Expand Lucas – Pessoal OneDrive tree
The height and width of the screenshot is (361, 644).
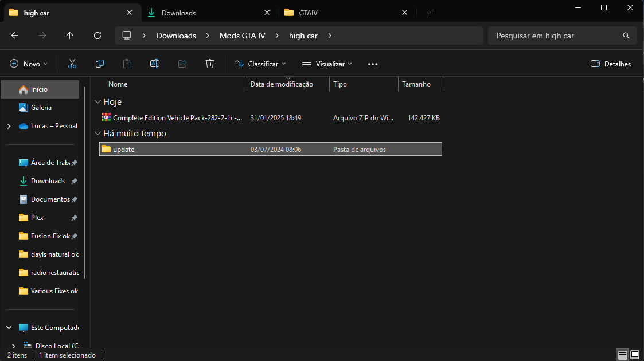point(9,126)
